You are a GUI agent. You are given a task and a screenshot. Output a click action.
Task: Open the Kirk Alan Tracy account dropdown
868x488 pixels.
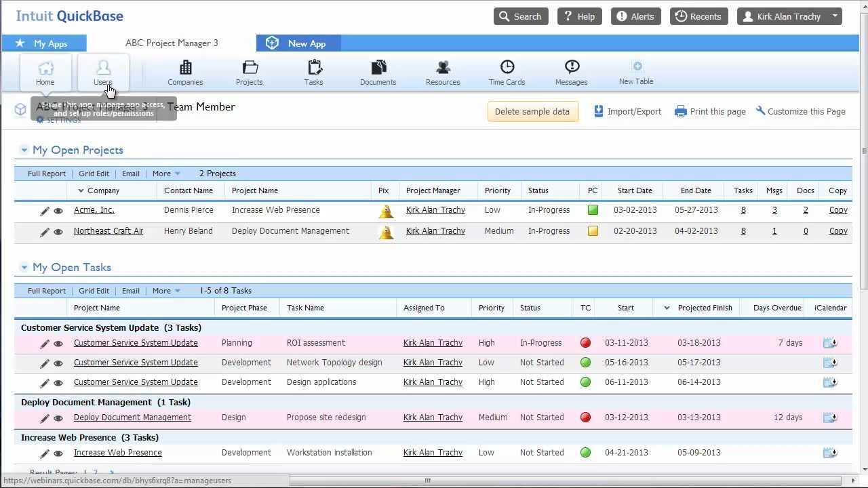(789, 16)
